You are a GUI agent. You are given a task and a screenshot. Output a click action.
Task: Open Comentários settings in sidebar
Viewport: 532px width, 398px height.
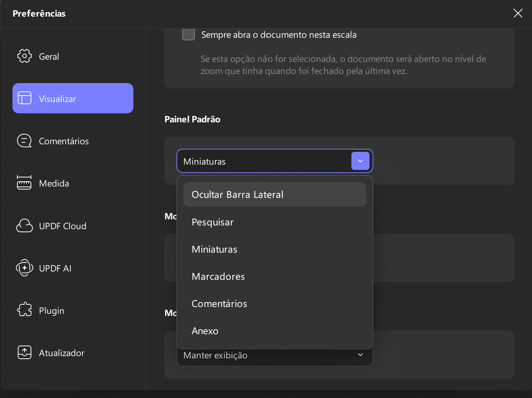click(x=73, y=141)
